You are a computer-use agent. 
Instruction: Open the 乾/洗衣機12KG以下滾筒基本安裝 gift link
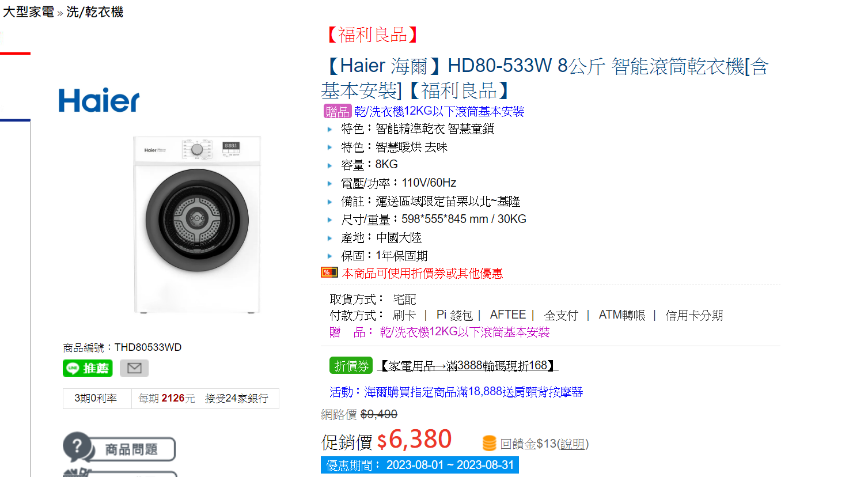coord(439,112)
